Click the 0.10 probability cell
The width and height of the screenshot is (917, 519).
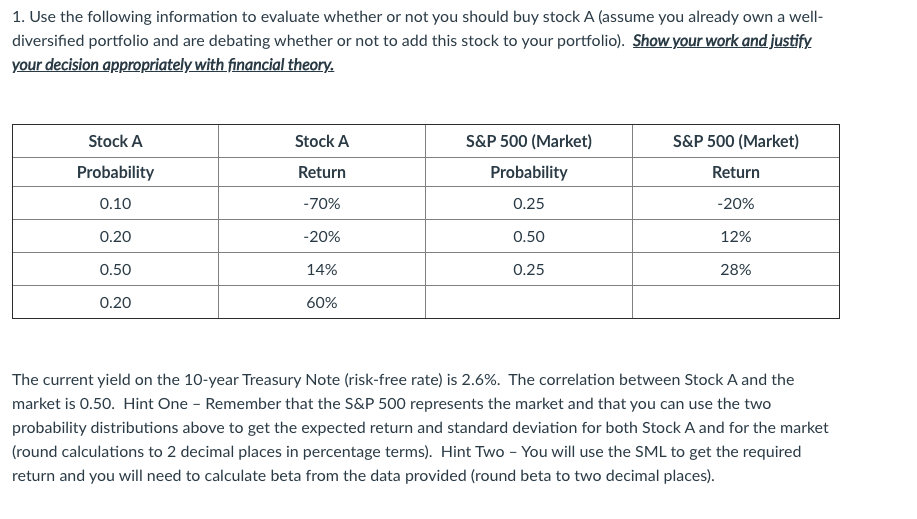click(x=115, y=204)
